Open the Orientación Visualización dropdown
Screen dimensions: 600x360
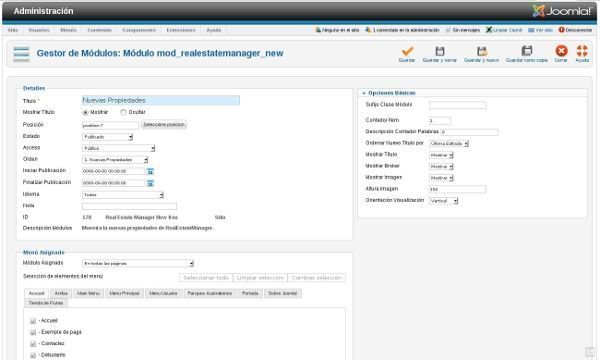(444, 201)
